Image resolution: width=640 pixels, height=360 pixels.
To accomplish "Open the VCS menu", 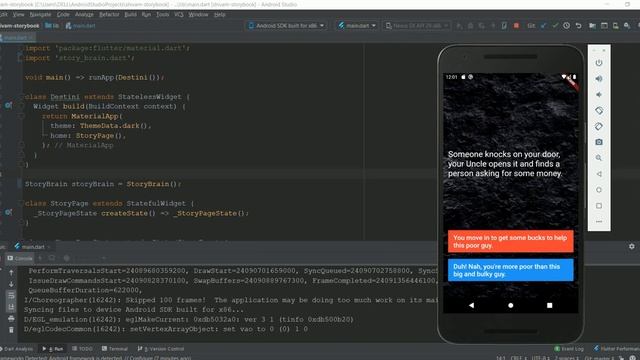I will [x=179, y=14].
